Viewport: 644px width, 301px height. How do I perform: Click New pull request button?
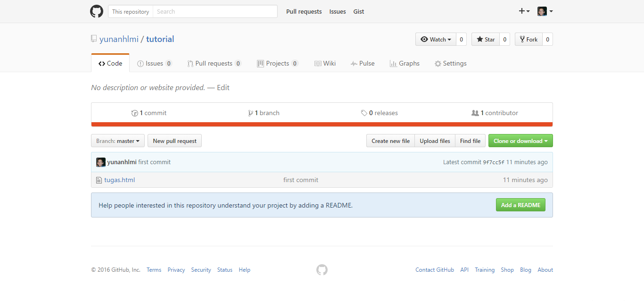click(x=174, y=141)
